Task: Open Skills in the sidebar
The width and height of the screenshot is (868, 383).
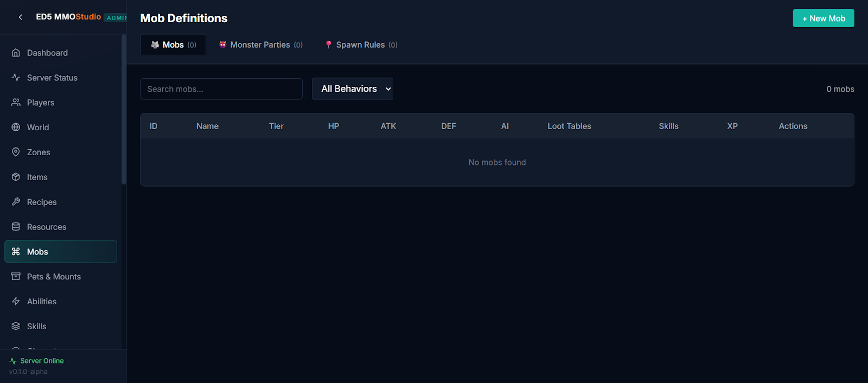Action: (x=61, y=327)
